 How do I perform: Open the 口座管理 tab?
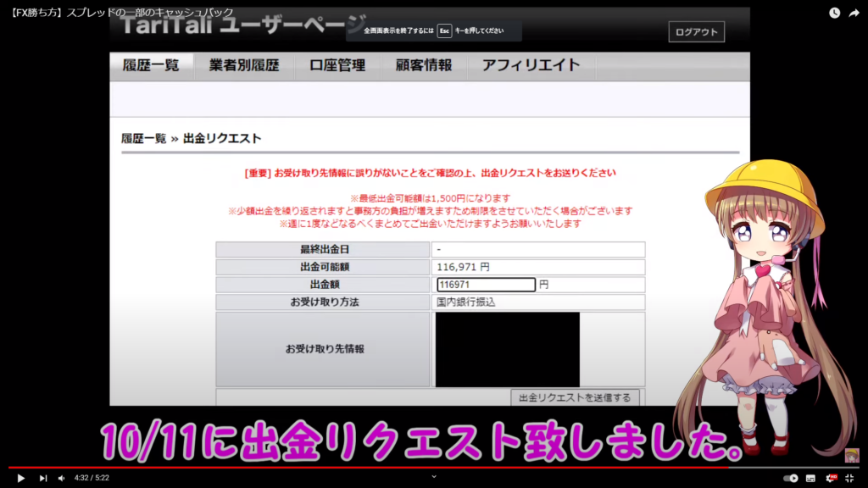coord(337,65)
